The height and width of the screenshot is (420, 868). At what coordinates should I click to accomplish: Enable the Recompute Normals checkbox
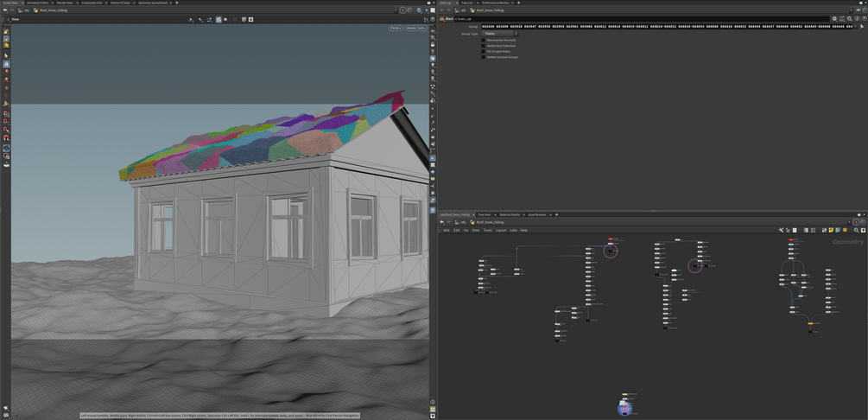[484, 40]
